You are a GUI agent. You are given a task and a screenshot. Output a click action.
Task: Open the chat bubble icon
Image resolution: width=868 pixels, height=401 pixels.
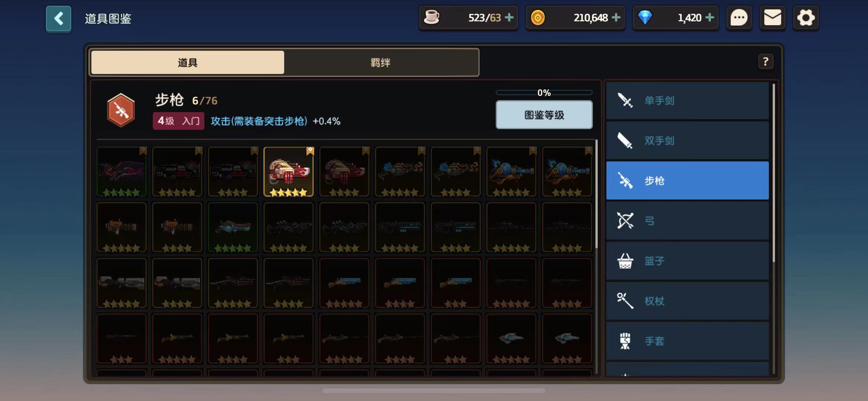point(739,18)
